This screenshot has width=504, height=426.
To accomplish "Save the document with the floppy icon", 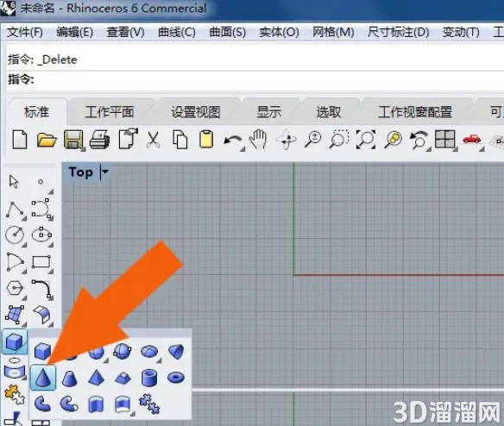I will [73, 140].
